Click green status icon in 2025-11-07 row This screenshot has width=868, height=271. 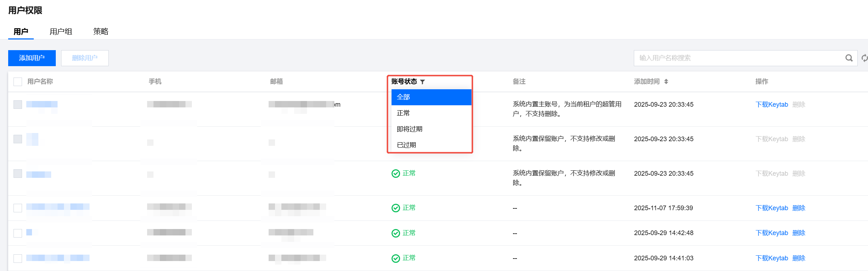[395, 208]
